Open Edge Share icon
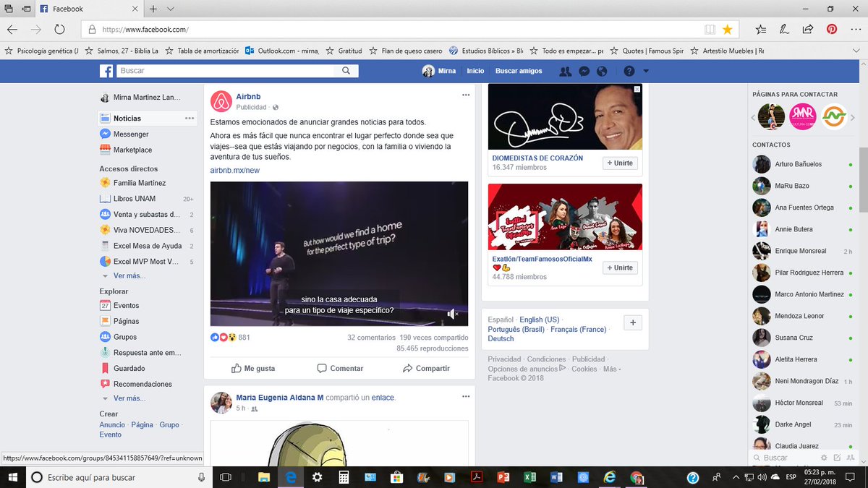 808,30
